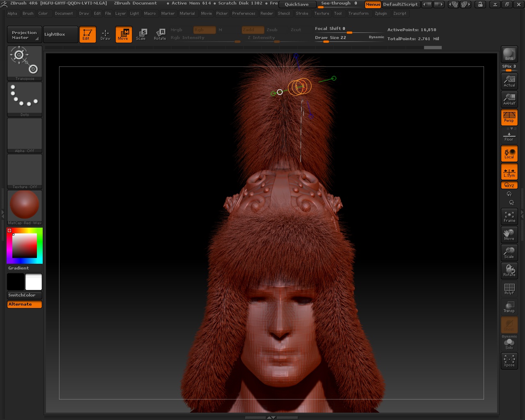Select XYZ rotation mode
The height and width of the screenshot is (420, 525).
pos(509,185)
